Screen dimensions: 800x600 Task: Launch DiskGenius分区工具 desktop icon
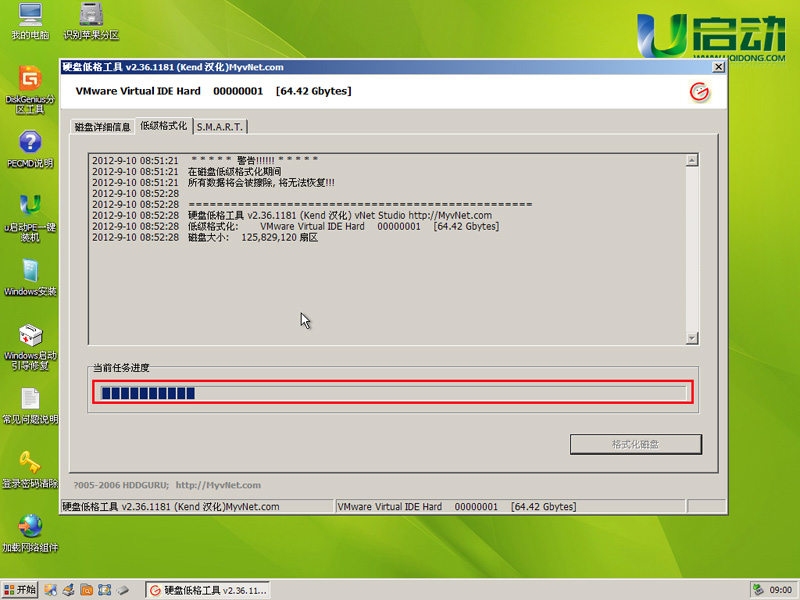(x=30, y=89)
